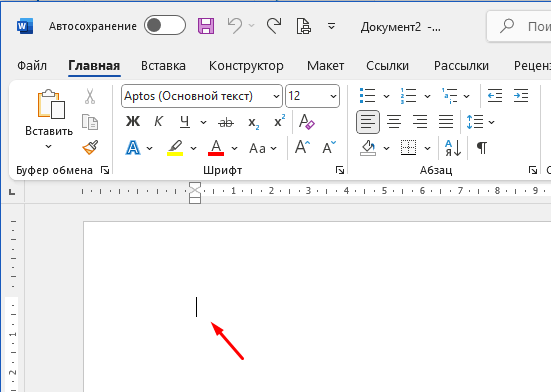Screen dimensions: 551x392
Task: Align text left
Action: [x=368, y=122]
